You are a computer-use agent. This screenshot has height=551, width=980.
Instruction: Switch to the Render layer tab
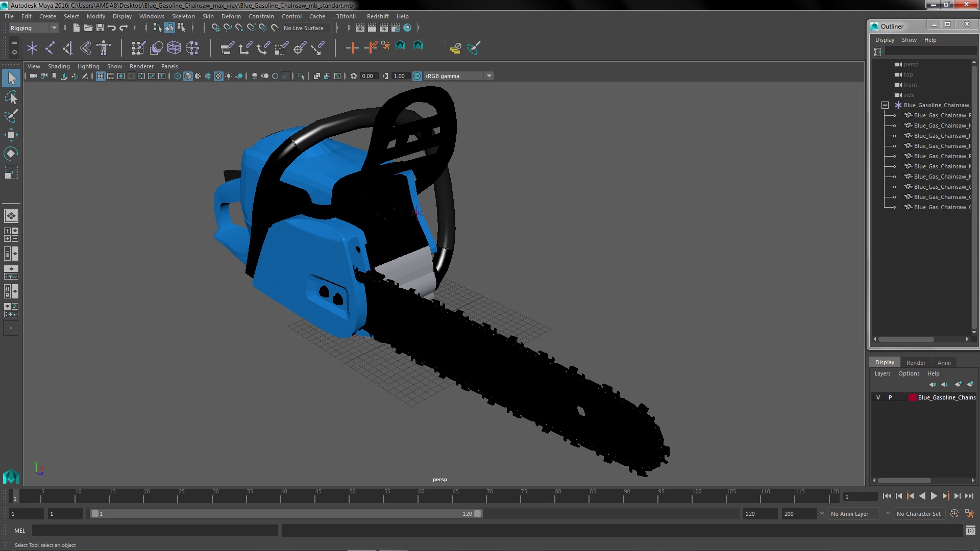[x=916, y=363]
